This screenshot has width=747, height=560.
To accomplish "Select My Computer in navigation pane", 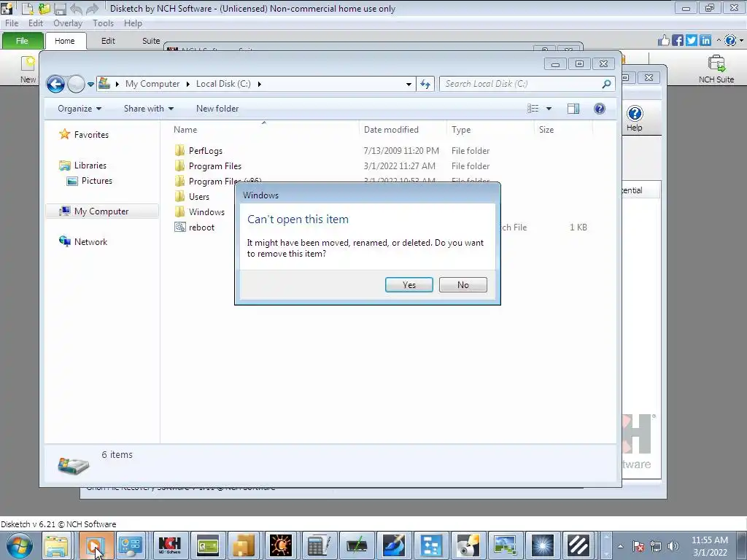I will [102, 211].
